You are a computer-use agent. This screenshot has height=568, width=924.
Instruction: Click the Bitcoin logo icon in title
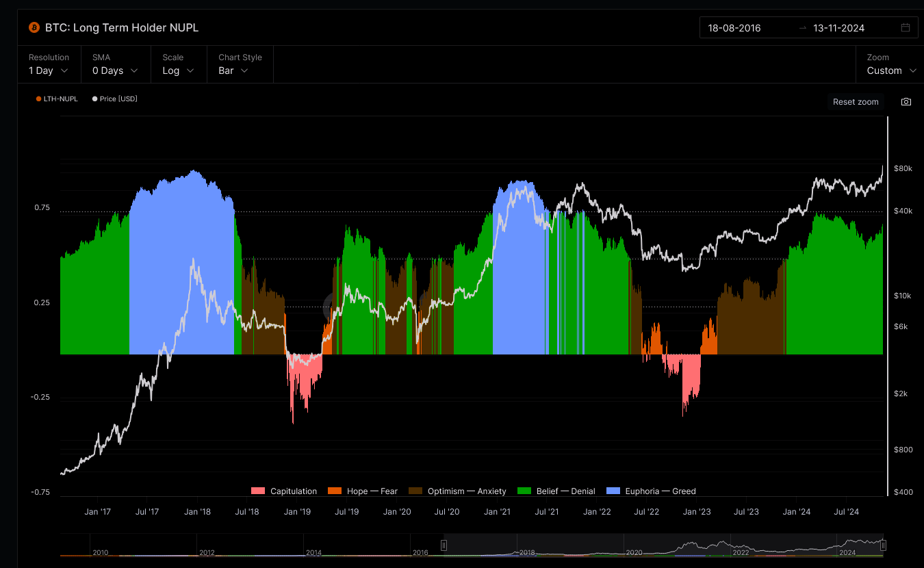coord(34,27)
